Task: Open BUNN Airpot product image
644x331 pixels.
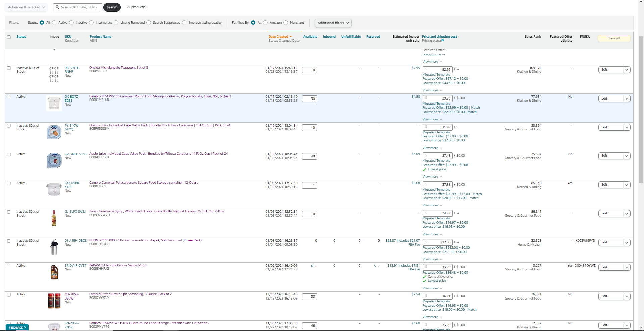Action: [x=54, y=247]
